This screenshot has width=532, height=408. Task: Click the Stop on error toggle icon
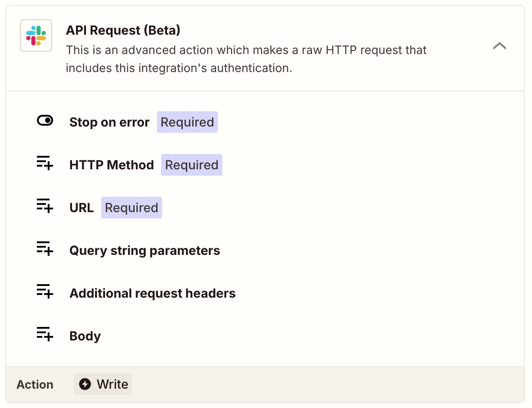[45, 121]
